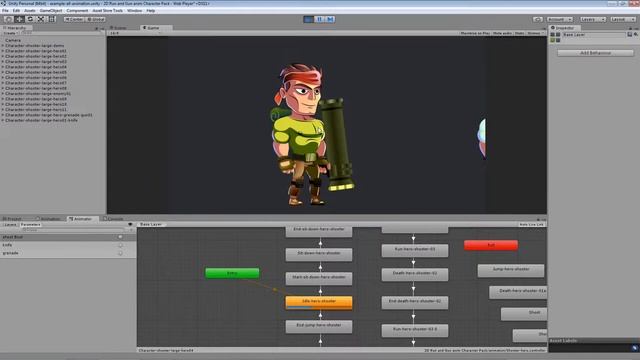640x360 pixels.
Task: Open the File menu
Action: pyautogui.click(x=5, y=11)
